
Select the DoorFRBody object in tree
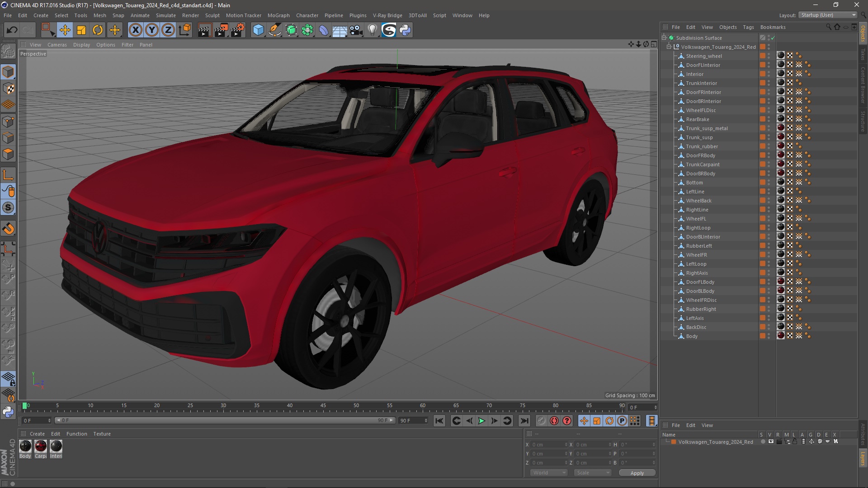tap(700, 155)
